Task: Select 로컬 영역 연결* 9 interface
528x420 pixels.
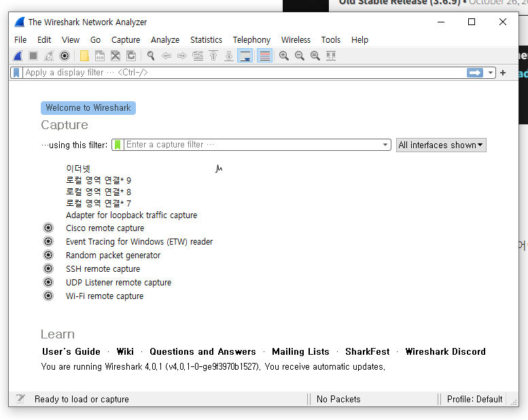Action: click(x=99, y=180)
